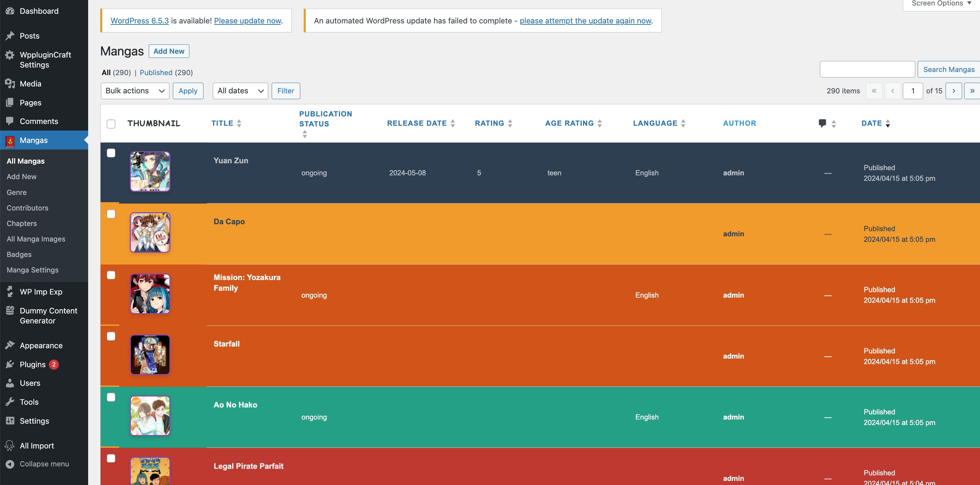The width and height of the screenshot is (980, 485).
Task: Click the Add New button beside Mangas
Action: (x=168, y=51)
